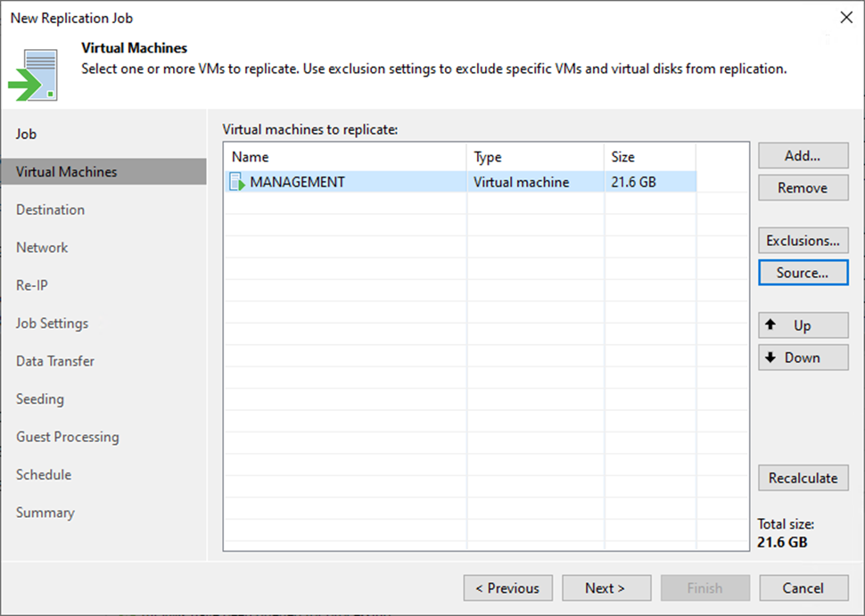Move the selected VM Up

tap(803, 325)
